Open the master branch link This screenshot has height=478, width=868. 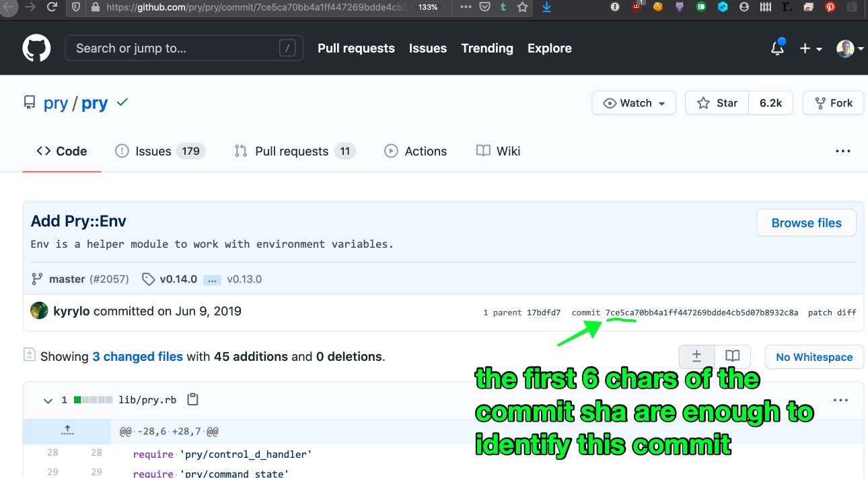[67, 279]
